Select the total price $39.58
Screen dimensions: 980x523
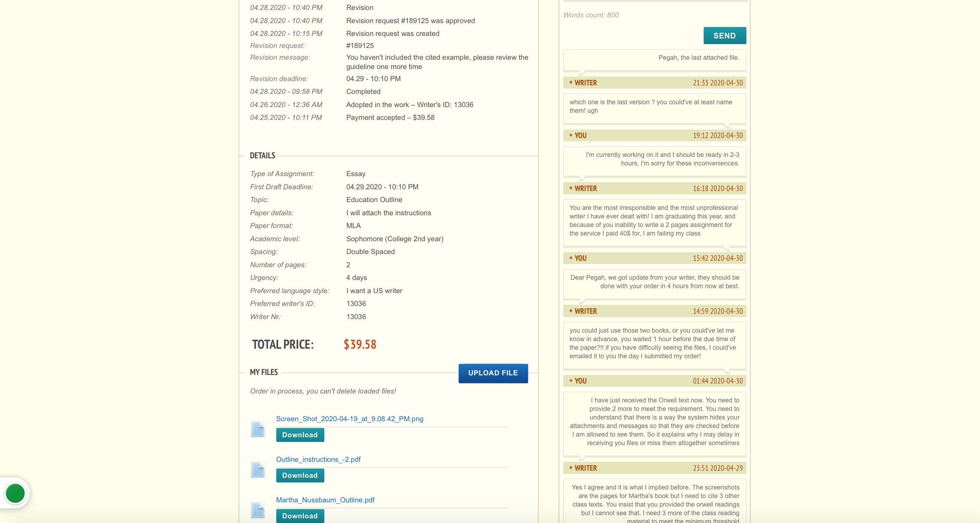(359, 344)
